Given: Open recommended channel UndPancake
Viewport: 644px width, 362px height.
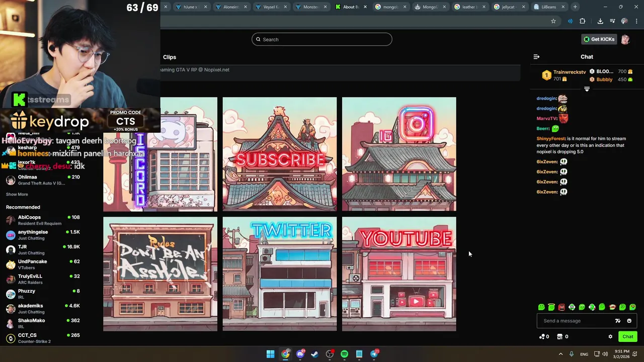Looking at the screenshot, I should [x=43, y=264].
